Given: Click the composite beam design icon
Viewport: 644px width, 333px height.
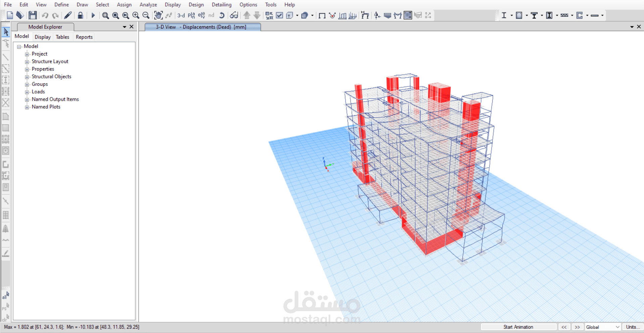Looking at the screenshot, I should 534,15.
